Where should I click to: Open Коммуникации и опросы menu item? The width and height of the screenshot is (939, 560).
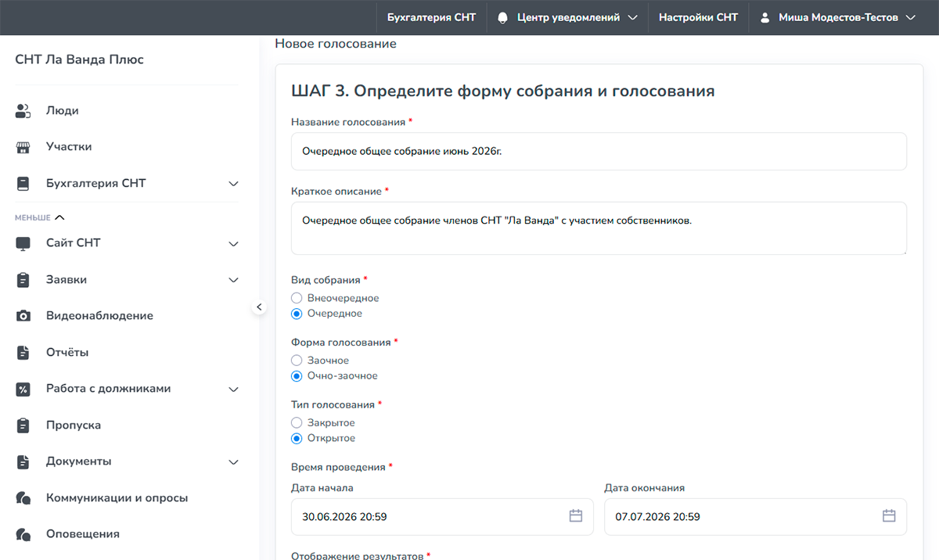tap(117, 498)
